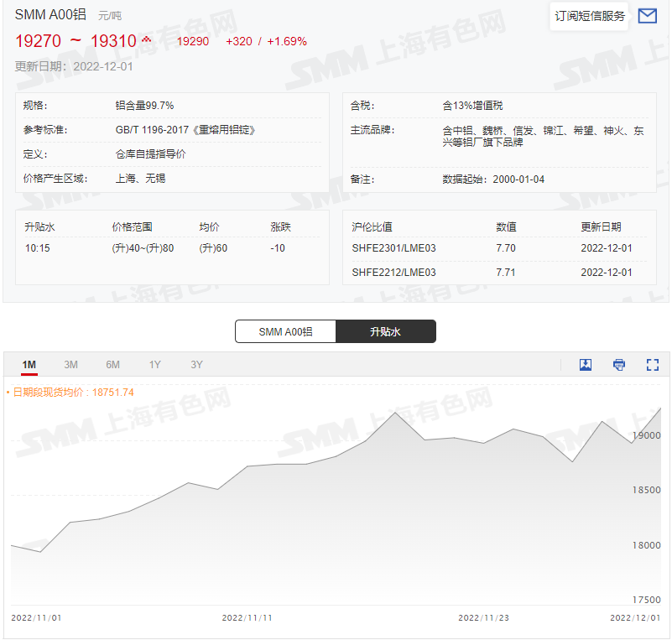Click the price value 19270
The height and width of the screenshot is (640, 672).
pyautogui.click(x=37, y=39)
